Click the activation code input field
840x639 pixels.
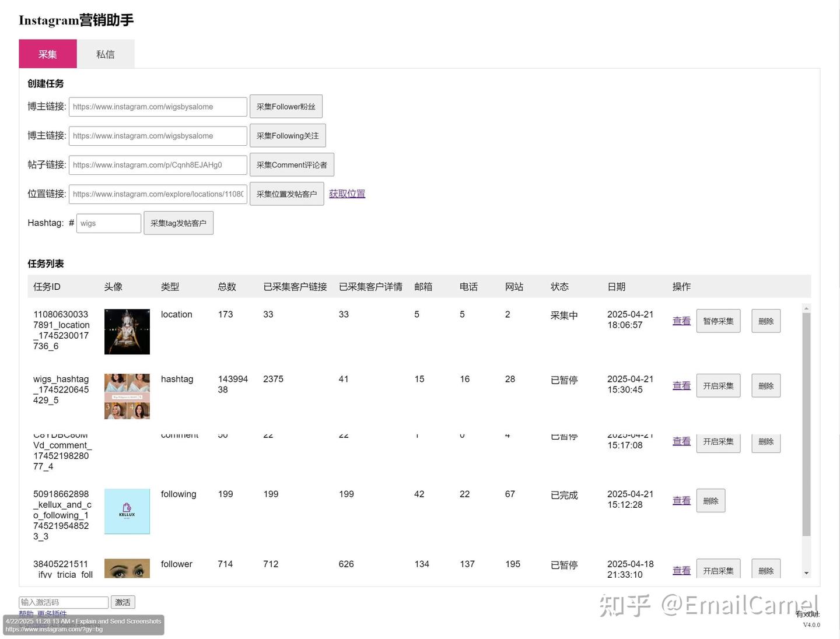(x=62, y=602)
